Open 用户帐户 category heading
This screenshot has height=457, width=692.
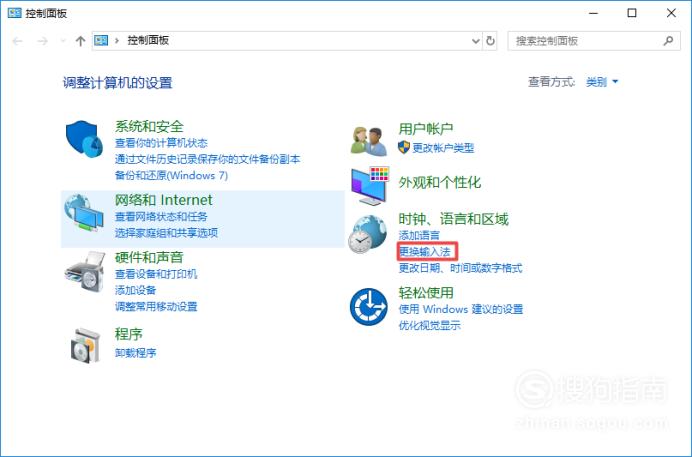[x=426, y=129]
